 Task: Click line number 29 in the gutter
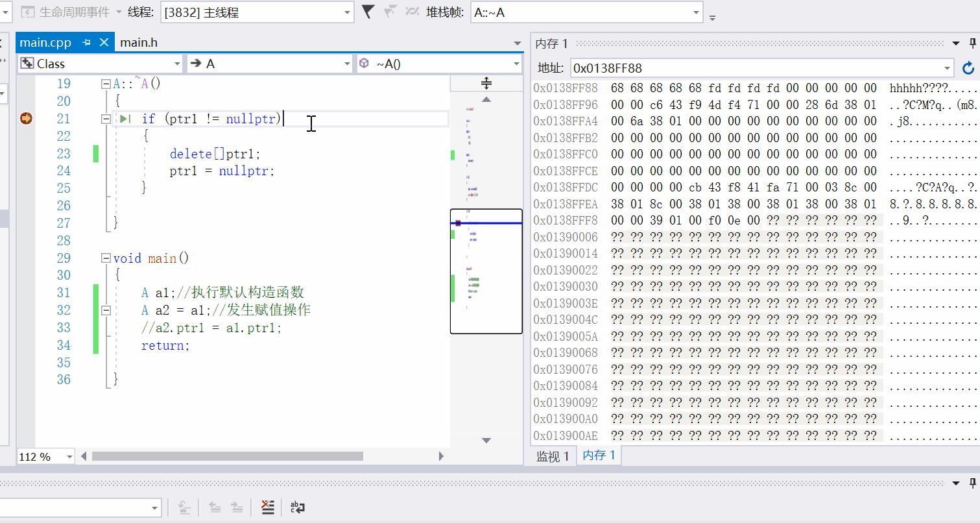(x=64, y=258)
